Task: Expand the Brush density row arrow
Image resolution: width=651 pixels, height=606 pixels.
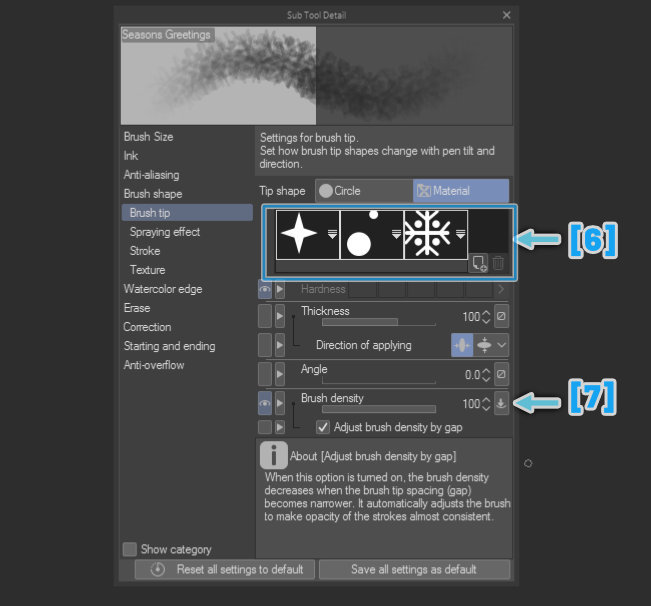Action: (280, 403)
